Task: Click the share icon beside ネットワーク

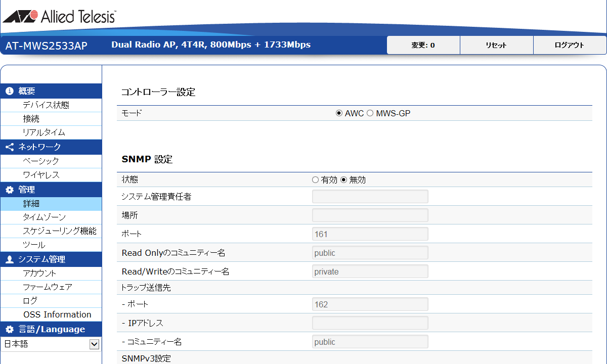Action: (9, 147)
